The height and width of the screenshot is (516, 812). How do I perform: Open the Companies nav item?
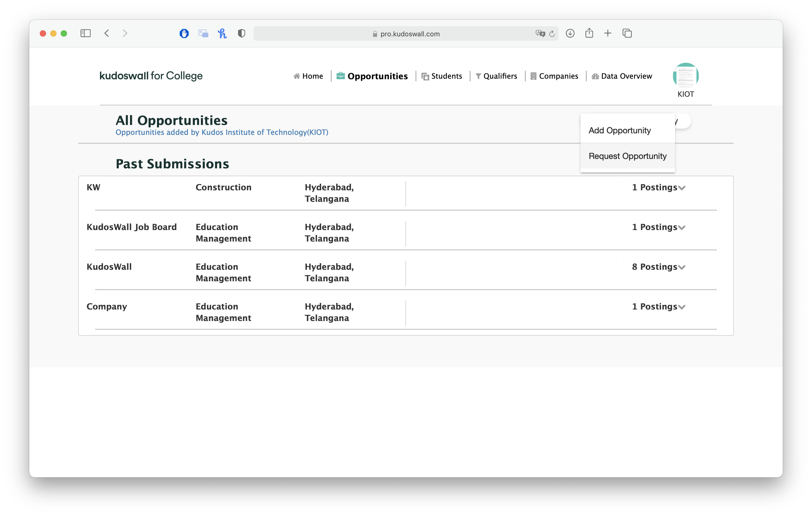click(x=554, y=76)
